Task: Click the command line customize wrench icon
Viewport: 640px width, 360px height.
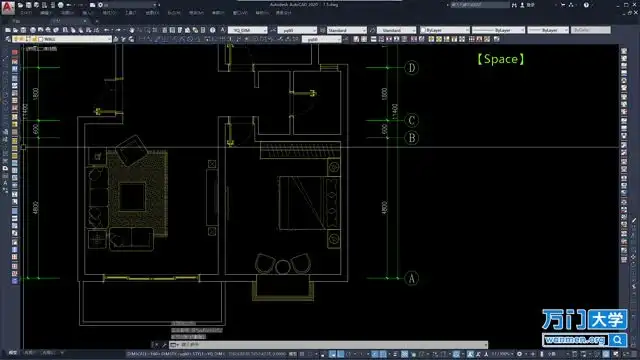Action: pos(164,345)
